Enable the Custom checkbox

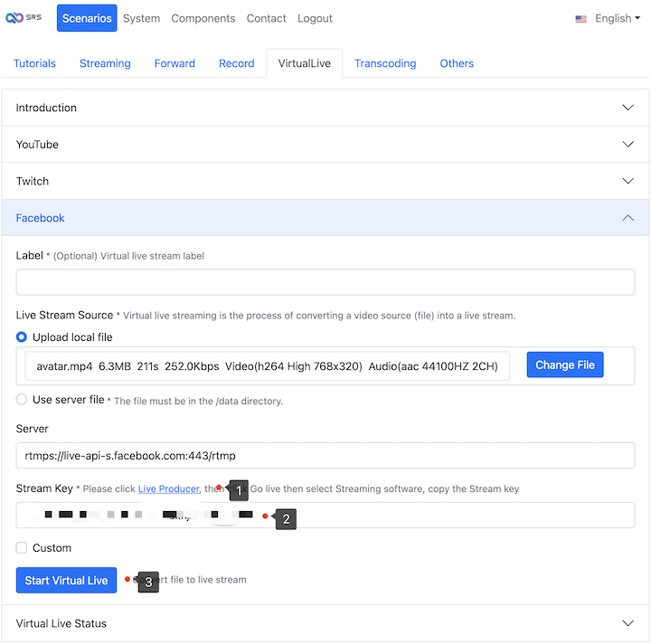tap(22, 547)
